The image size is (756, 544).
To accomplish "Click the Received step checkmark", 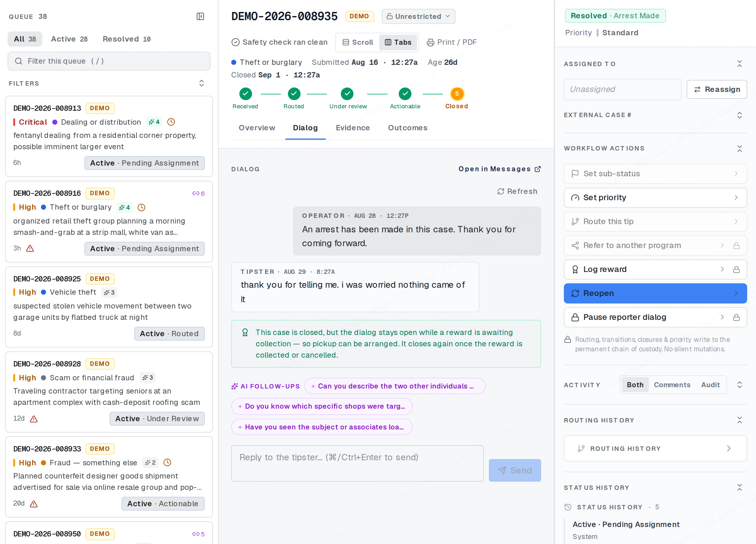I will [245, 94].
